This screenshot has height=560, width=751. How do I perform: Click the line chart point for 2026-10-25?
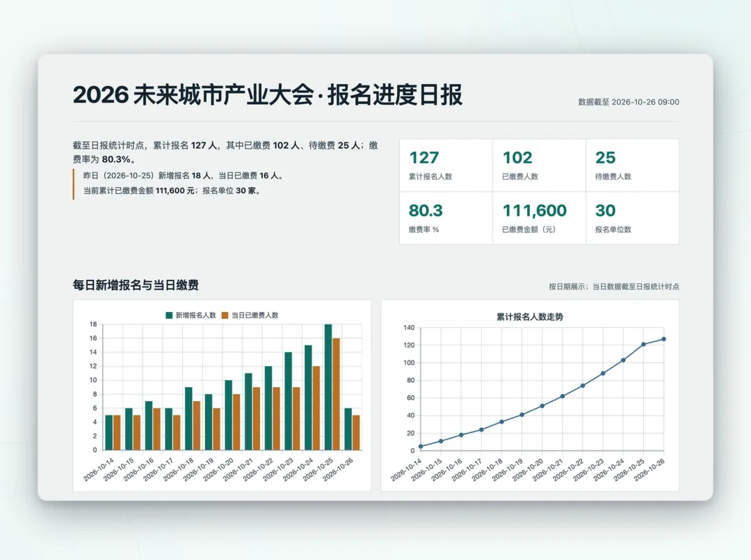(x=643, y=345)
